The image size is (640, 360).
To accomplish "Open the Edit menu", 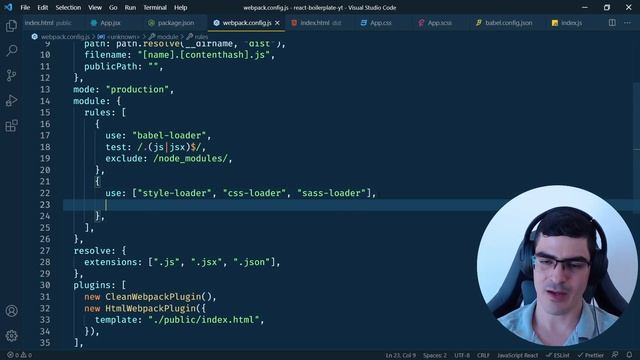I will click(x=42, y=7).
